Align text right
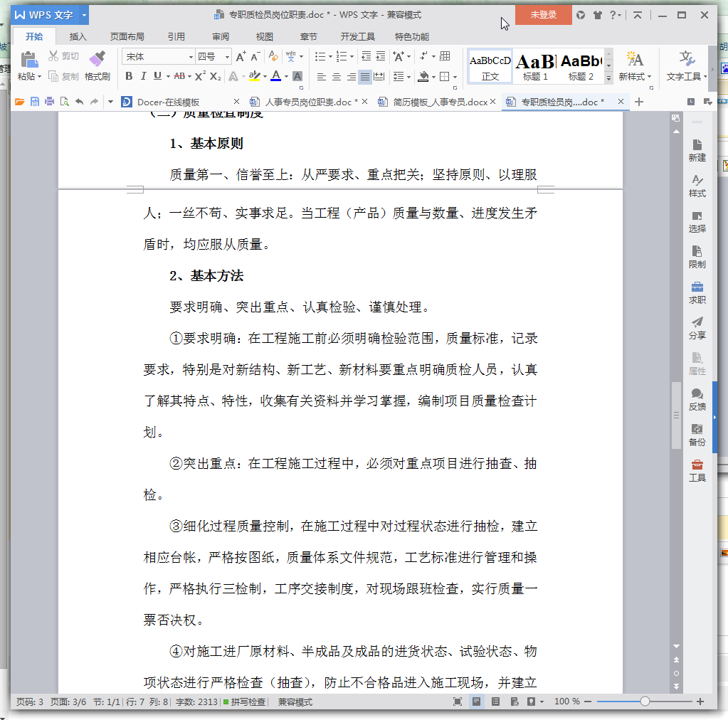 (351, 77)
